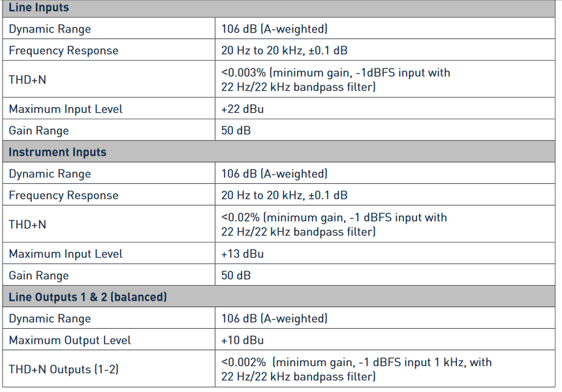Select the +13 dBu maximum input value
This screenshot has width=562, height=392.
242,254
